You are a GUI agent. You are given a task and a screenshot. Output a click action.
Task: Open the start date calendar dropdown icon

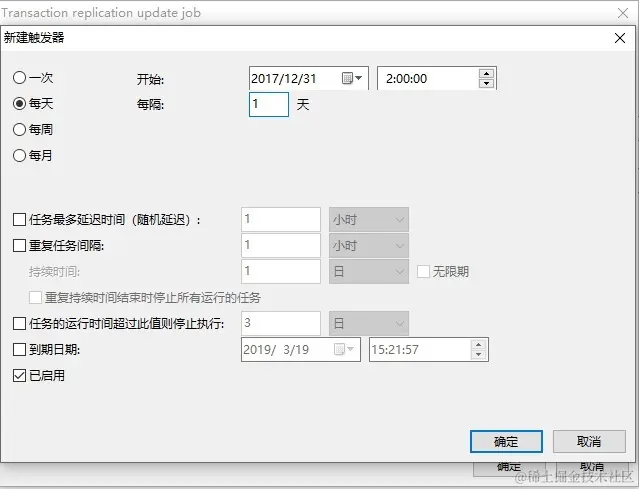[352, 78]
